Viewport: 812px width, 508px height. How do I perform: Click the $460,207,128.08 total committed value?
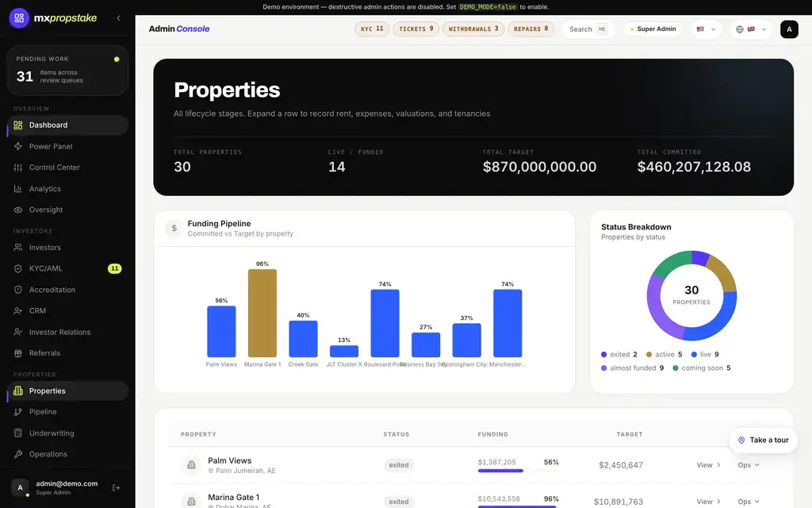(694, 167)
